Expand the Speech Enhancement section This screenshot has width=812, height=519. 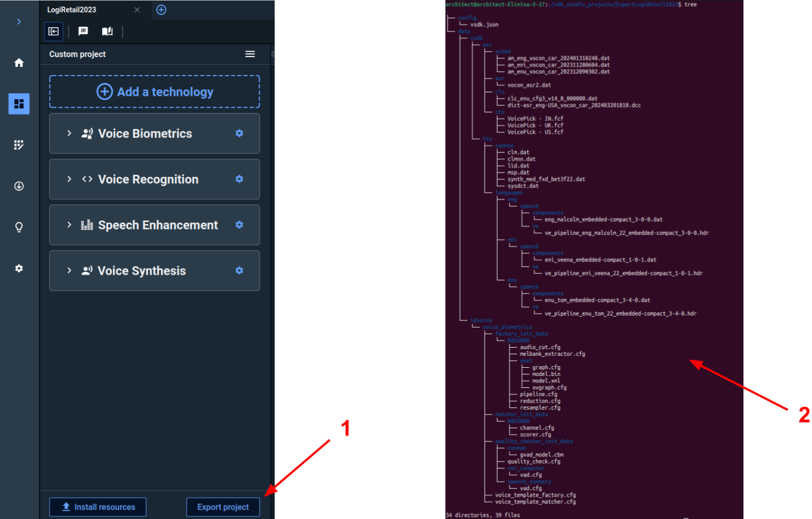(x=69, y=225)
